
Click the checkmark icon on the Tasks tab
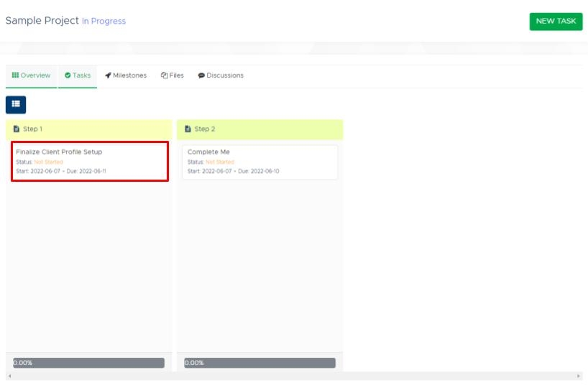coord(68,75)
